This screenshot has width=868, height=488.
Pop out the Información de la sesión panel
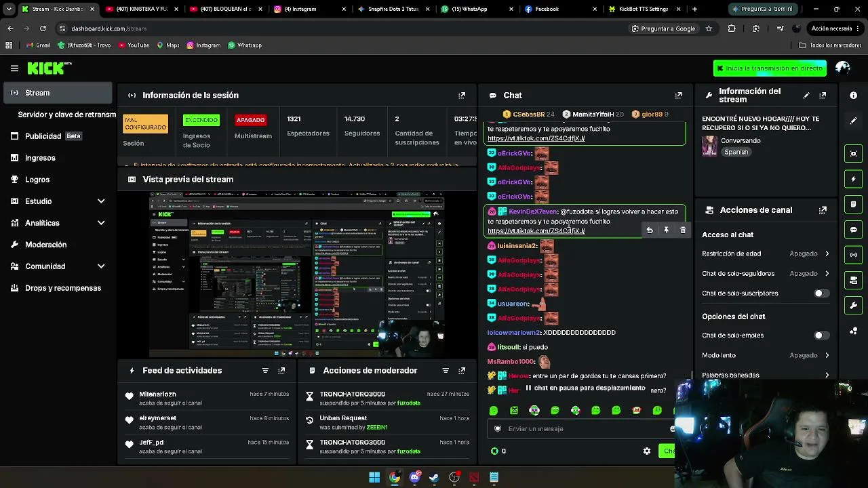point(462,96)
